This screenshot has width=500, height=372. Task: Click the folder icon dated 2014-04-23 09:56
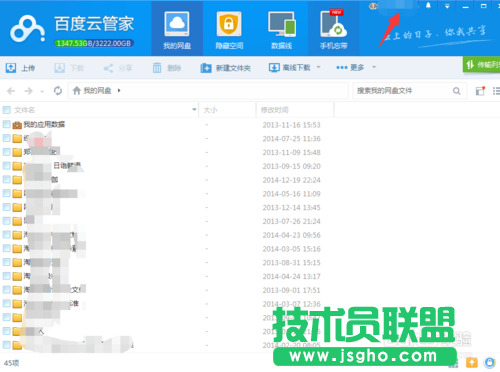17,235
